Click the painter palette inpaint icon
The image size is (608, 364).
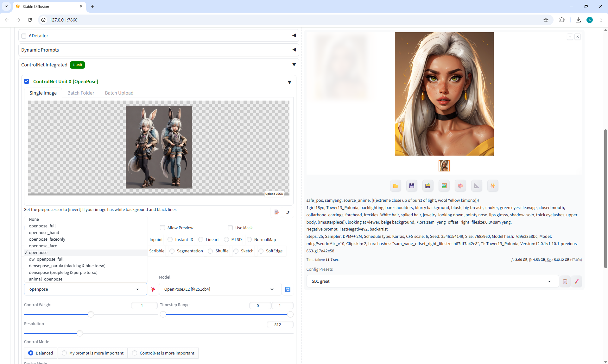tap(460, 186)
